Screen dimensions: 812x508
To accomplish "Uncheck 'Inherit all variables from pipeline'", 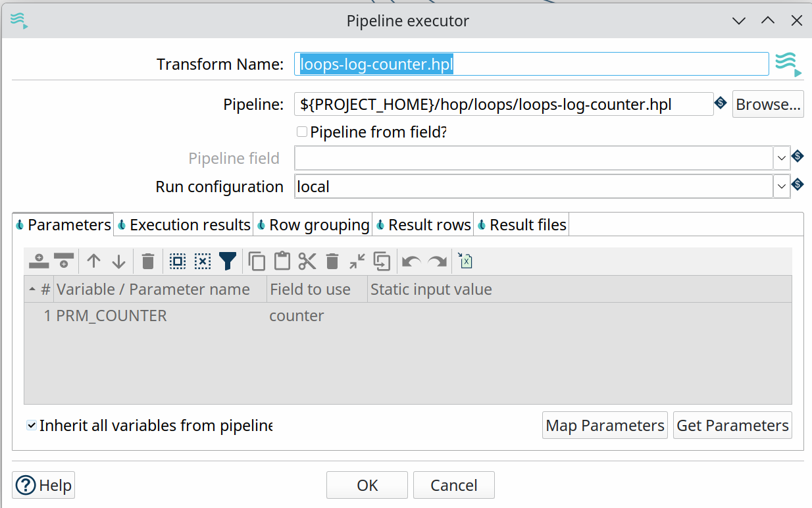I will click(32, 426).
